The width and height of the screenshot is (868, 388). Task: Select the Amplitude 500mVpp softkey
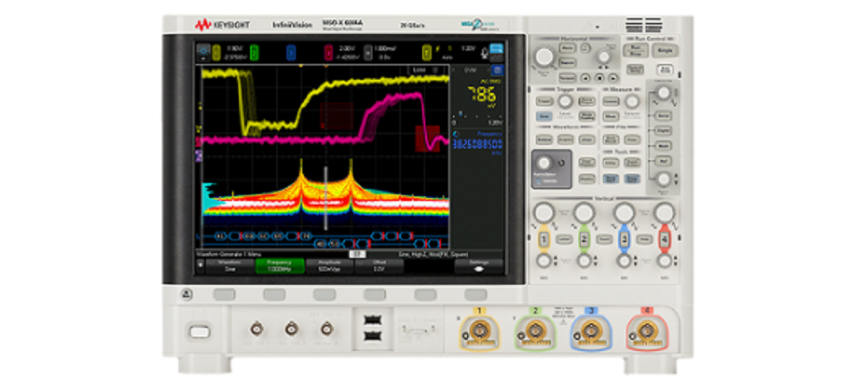pyautogui.click(x=329, y=266)
